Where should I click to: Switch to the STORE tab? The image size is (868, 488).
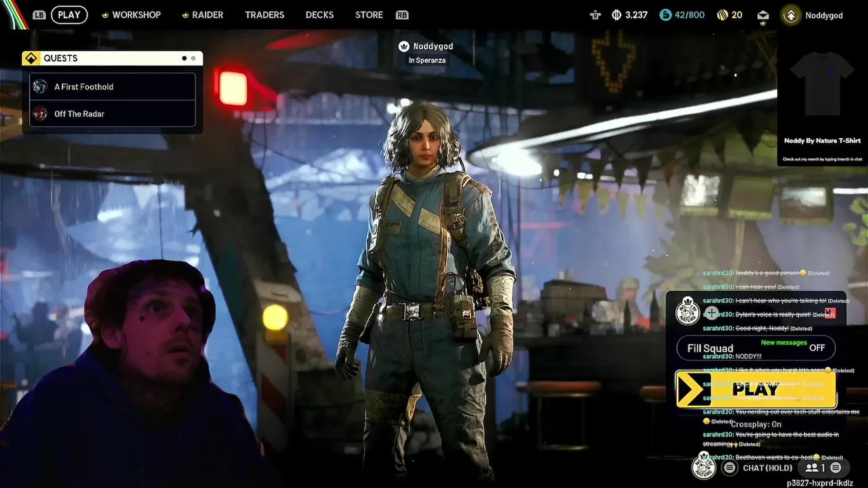coord(369,15)
